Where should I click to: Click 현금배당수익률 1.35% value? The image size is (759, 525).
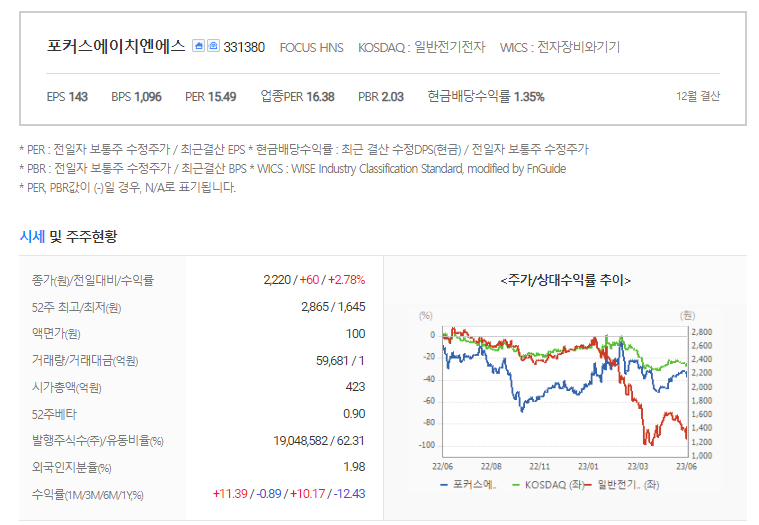click(486, 96)
